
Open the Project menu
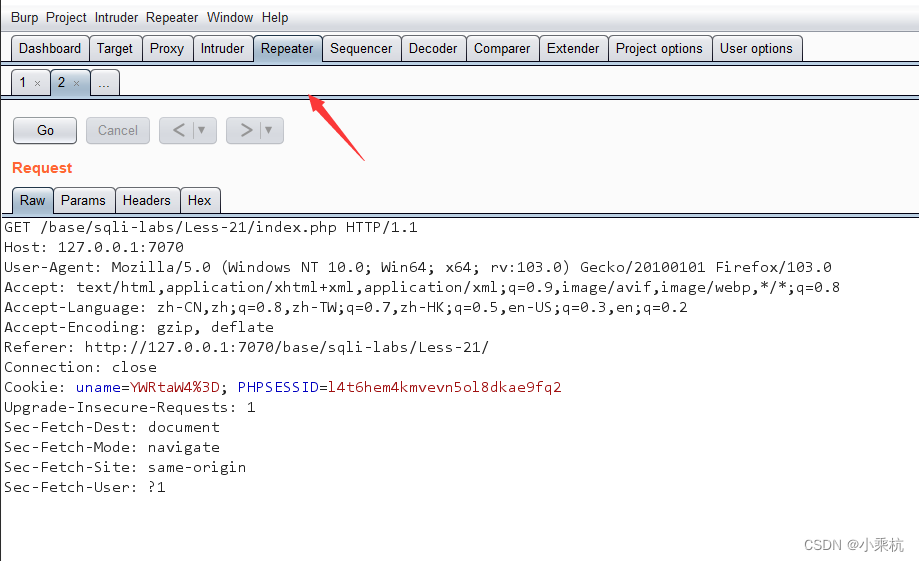coord(66,18)
